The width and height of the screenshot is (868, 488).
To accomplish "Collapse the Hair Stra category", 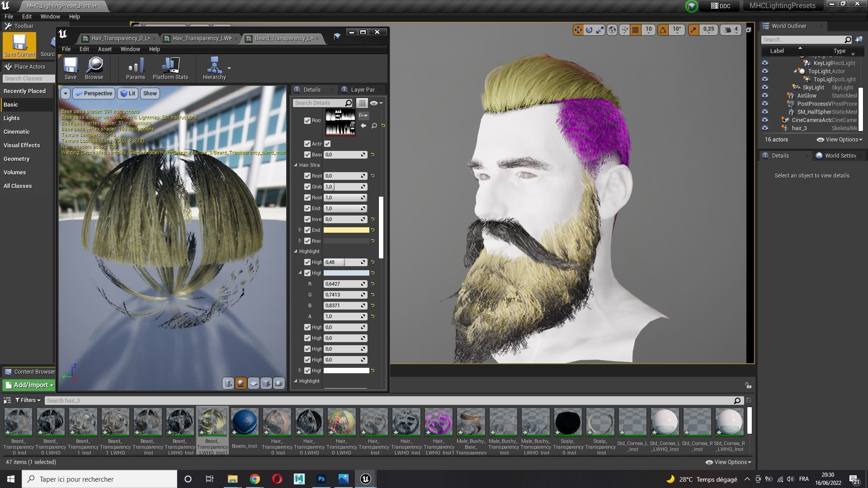I will (x=296, y=165).
